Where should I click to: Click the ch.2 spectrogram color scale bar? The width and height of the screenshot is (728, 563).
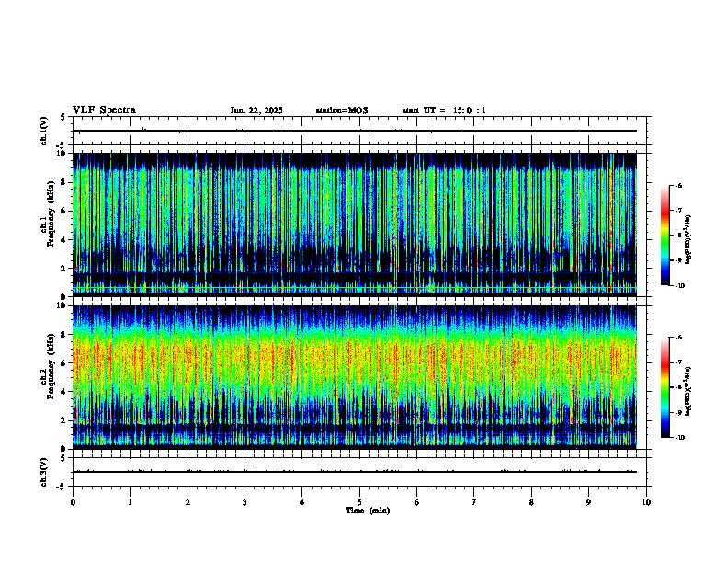pyautogui.click(x=665, y=387)
